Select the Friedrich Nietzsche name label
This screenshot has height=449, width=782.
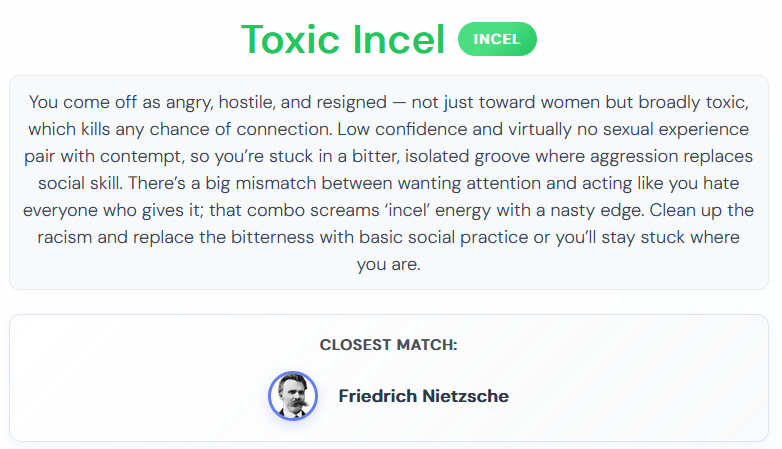(x=423, y=396)
